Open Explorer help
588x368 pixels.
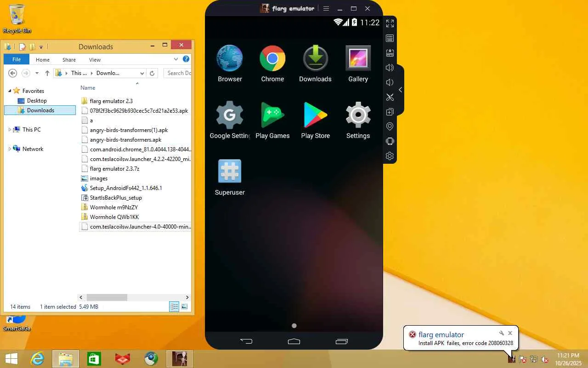(x=186, y=59)
